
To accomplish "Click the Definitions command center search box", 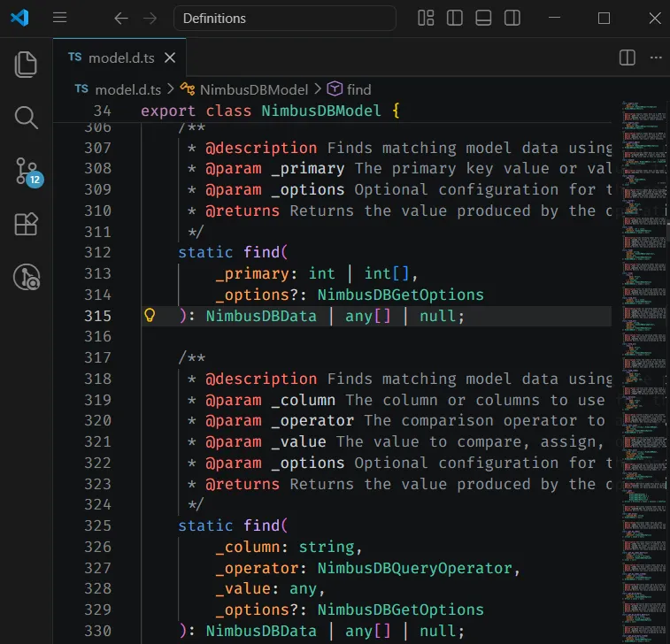I will click(285, 19).
